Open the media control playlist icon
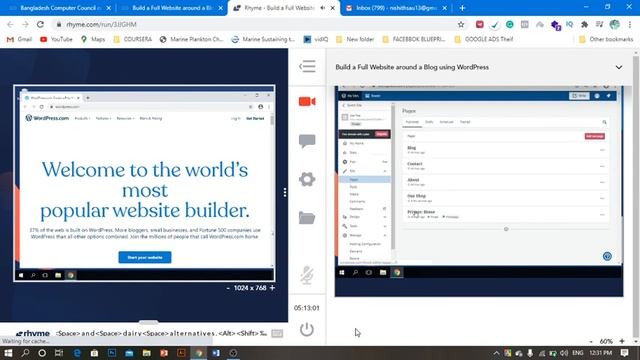The height and width of the screenshot is (360, 640). tap(599, 24)
